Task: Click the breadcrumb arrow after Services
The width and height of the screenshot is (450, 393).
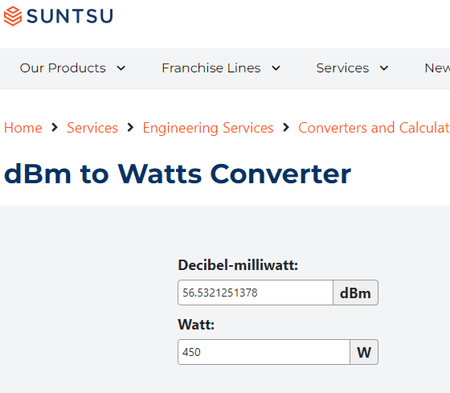Action: pos(130,127)
